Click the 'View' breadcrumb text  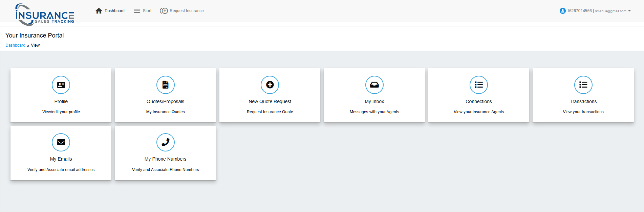(36, 45)
